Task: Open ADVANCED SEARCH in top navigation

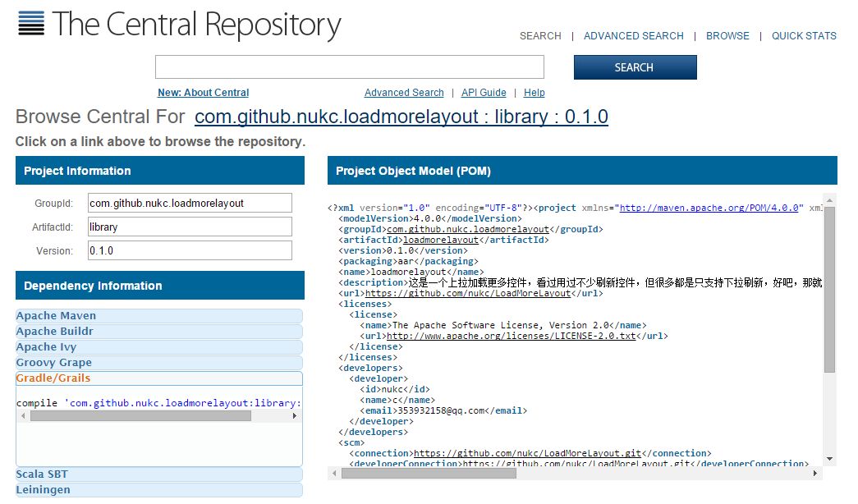Action: (633, 36)
